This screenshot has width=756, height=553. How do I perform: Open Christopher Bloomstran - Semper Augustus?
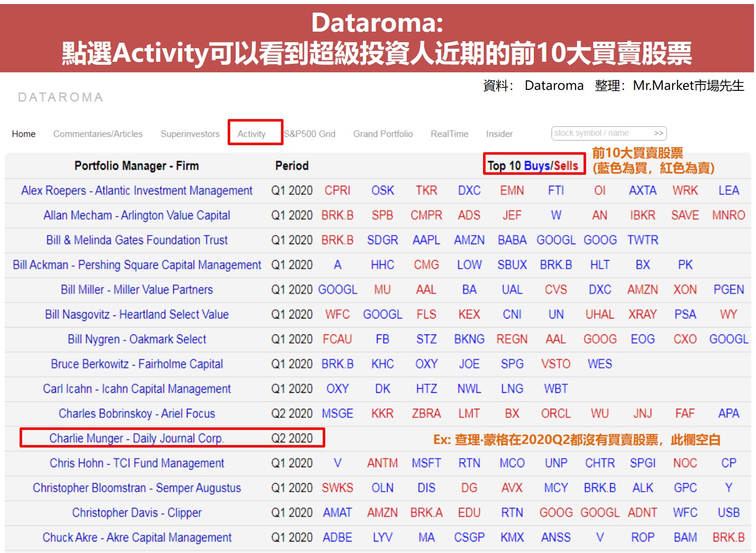tap(137, 488)
